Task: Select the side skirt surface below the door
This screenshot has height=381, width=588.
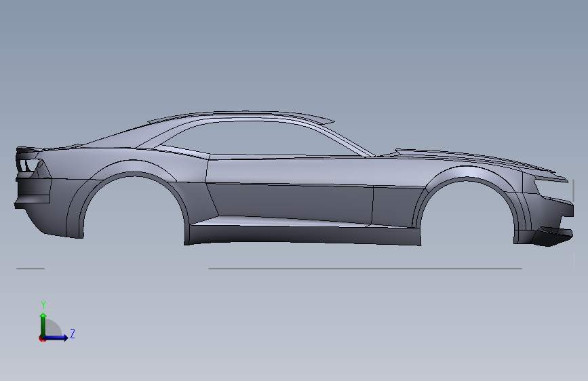Action: pos(304,235)
